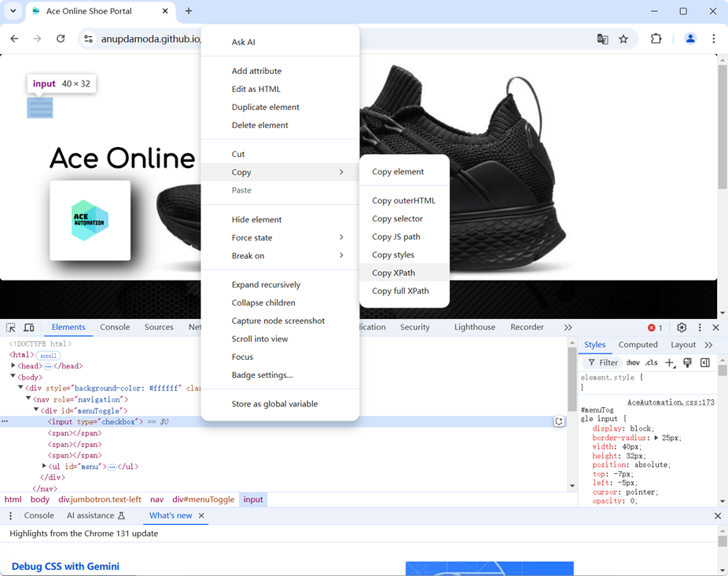The height and width of the screenshot is (576, 728).
Task: Bookmark this page with star icon
Action: [x=623, y=39]
